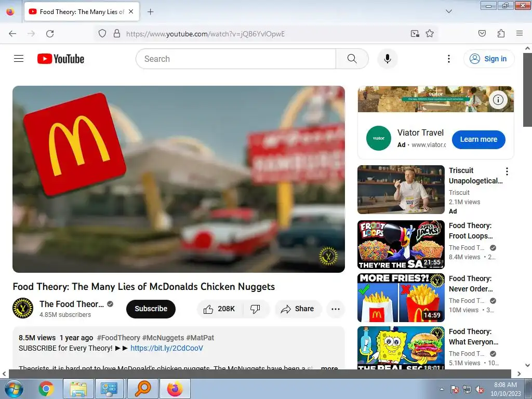Open the bit.ly/2CdCooV link
This screenshot has height=399, width=532.
point(167,348)
